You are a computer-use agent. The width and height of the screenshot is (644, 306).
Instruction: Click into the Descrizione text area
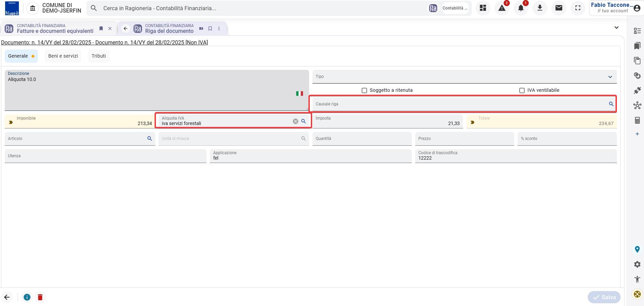157,90
